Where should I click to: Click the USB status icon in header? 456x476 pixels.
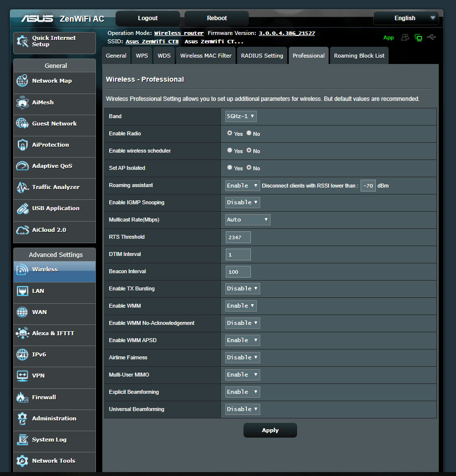[431, 37]
